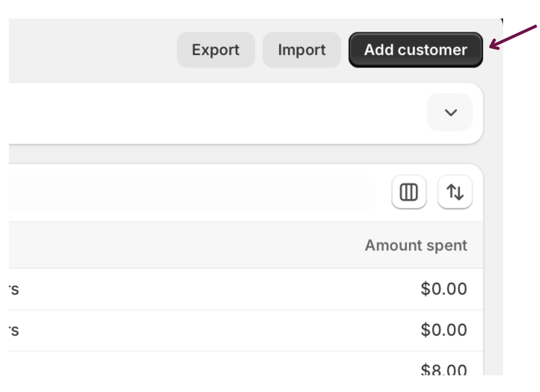Click the sort arrows icon
The image size is (540, 392).
coord(455,192)
